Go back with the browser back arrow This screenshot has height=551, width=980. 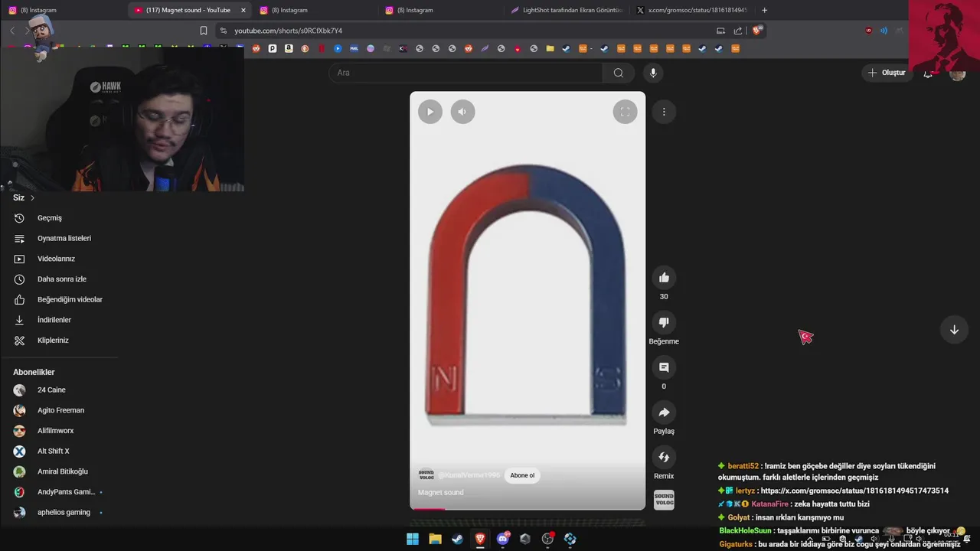click(12, 31)
